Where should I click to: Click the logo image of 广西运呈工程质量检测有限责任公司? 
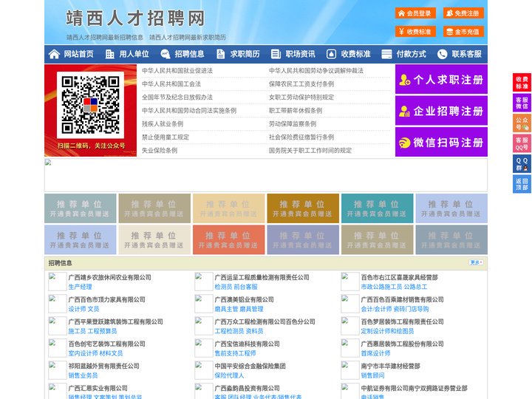204,282
